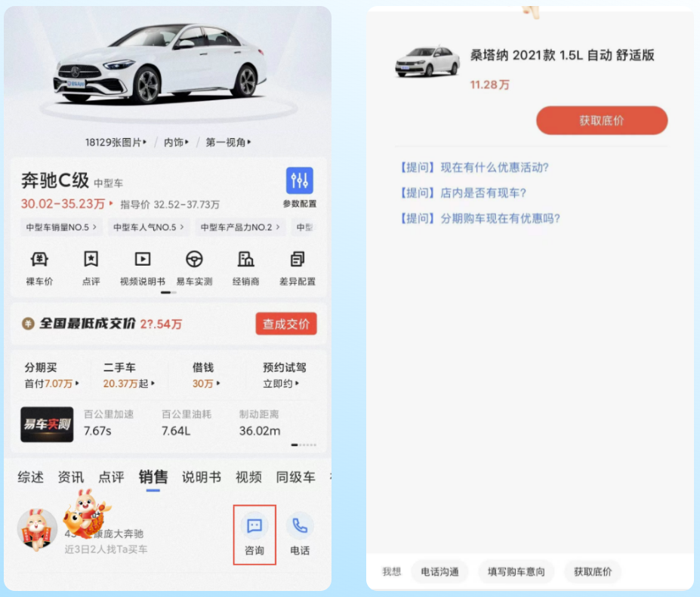This screenshot has width=700, height=597.
Task: Open 预约试驾 立即约 test drive booking
Action: tap(285, 375)
